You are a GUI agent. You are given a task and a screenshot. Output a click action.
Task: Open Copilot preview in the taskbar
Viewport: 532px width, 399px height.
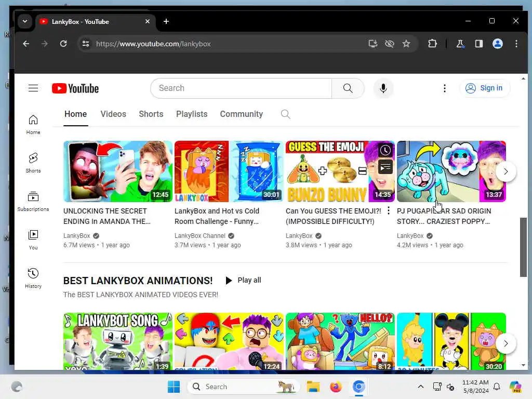[515, 387]
